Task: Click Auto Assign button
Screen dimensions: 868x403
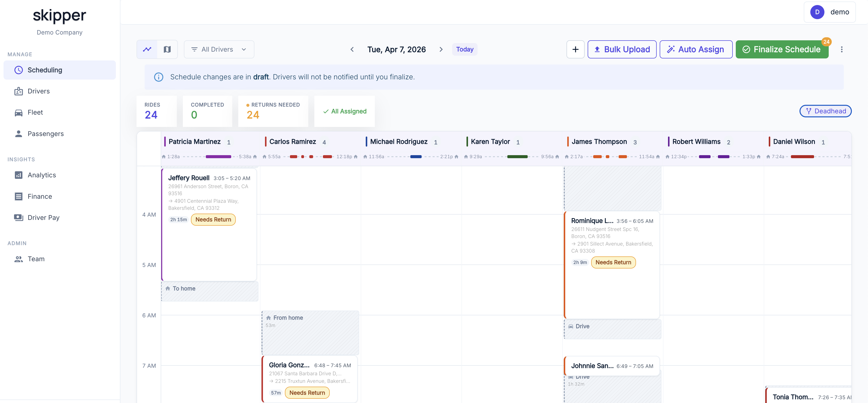Action: click(x=696, y=50)
